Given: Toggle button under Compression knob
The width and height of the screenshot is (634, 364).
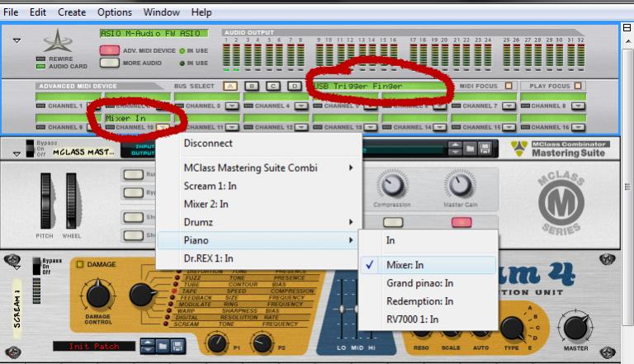Looking at the screenshot, I should coord(393,222).
